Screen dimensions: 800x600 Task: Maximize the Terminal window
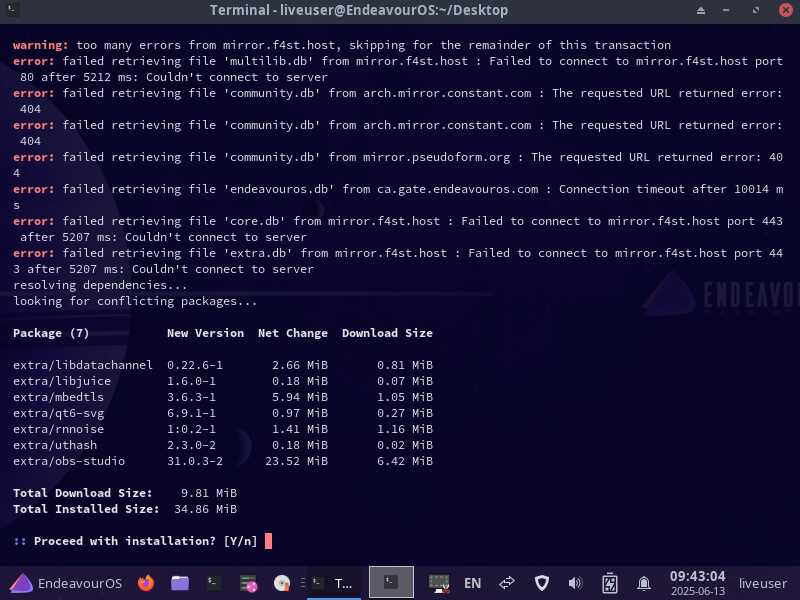tap(756, 10)
